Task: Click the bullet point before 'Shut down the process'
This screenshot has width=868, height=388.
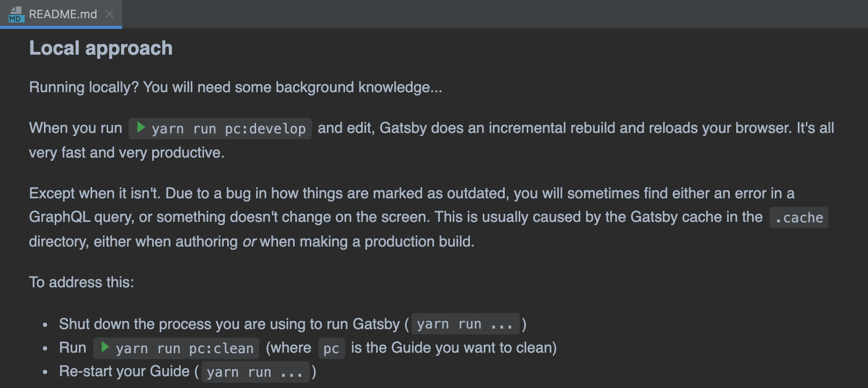Action: [x=45, y=325]
